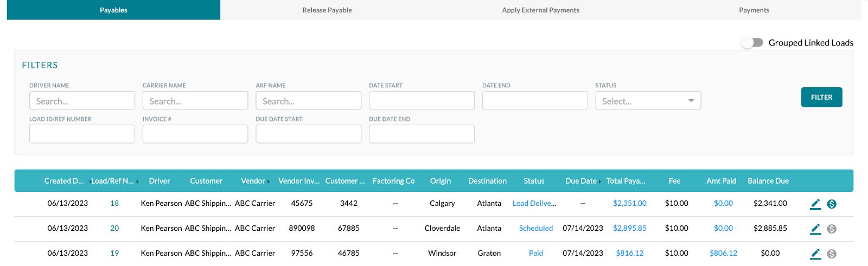Select origin Windsor cell
868x266 pixels.
[442, 253]
